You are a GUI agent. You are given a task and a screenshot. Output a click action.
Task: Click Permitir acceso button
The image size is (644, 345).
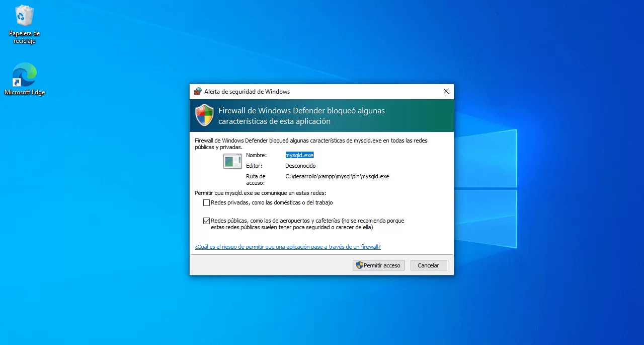pos(378,265)
